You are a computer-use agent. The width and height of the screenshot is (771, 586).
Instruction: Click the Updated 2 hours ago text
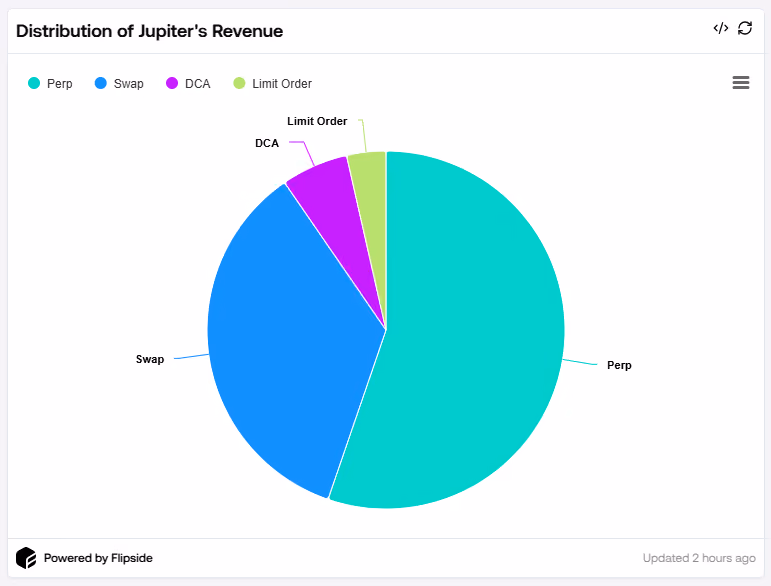(699, 558)
